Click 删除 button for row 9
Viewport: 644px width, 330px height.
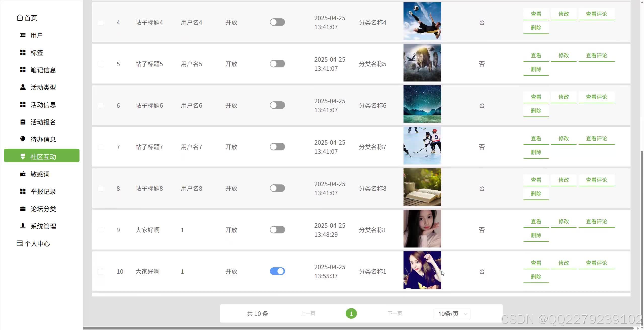point(536,235)
